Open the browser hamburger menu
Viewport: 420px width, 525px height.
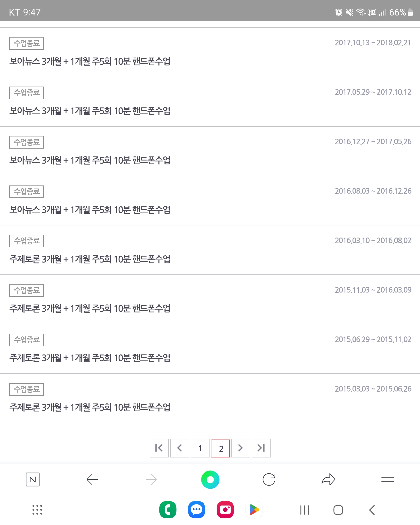pyautogui.click(x=387, y=479)
